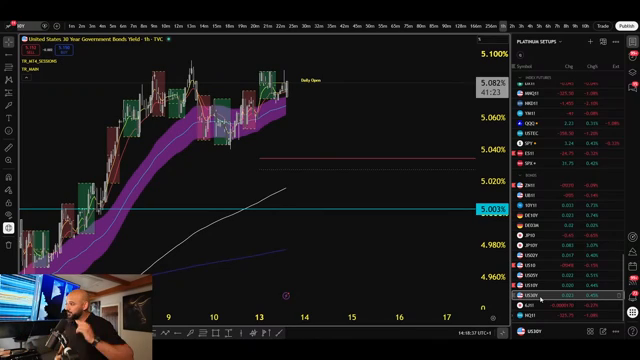
Task: Select the Text annotation tool
Action: (x=9, y=118)
